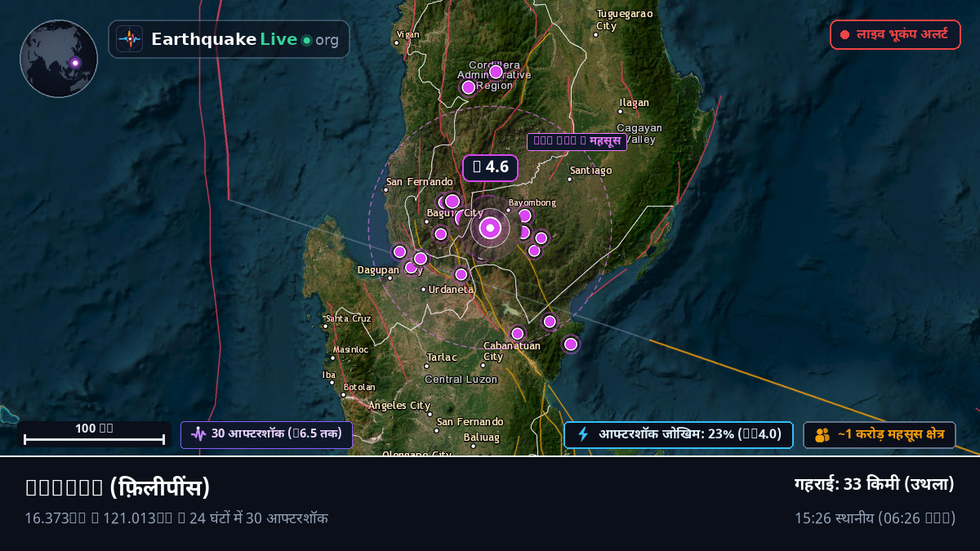
Task: Click the "Tarlac" map label
Action: [441, 357]
